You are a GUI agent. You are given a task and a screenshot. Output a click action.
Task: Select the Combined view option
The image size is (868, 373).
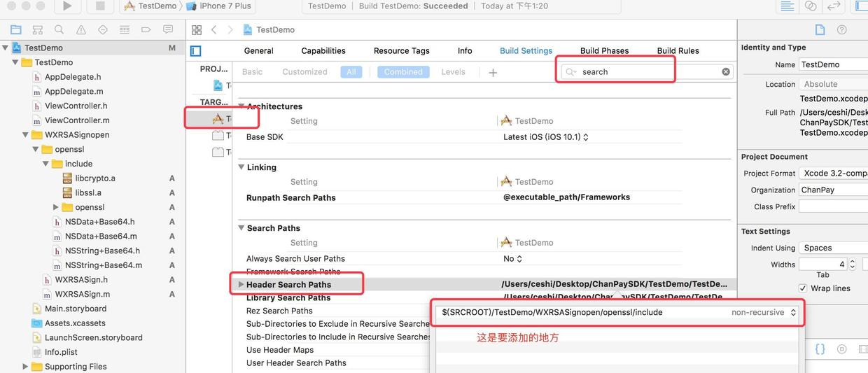click(403, 72)
